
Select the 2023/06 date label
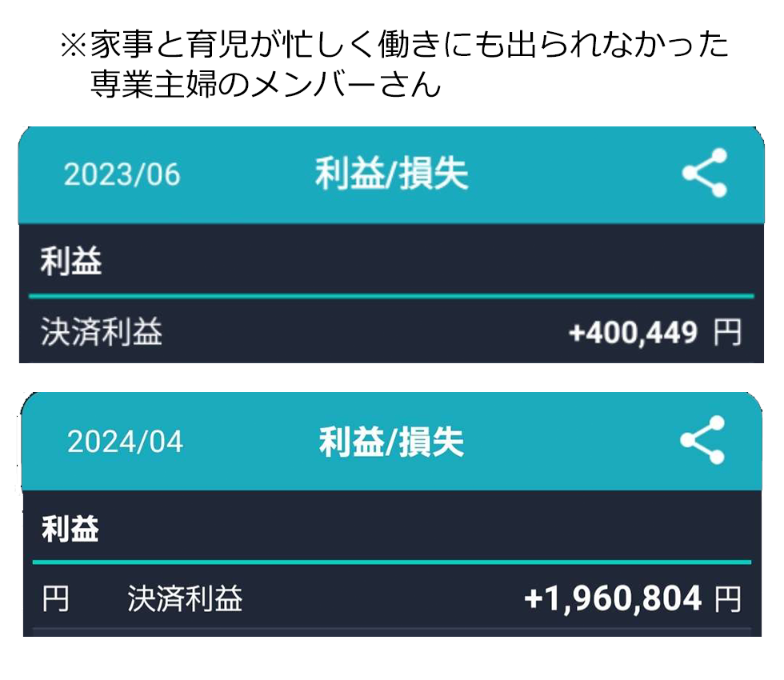point(122,174)
